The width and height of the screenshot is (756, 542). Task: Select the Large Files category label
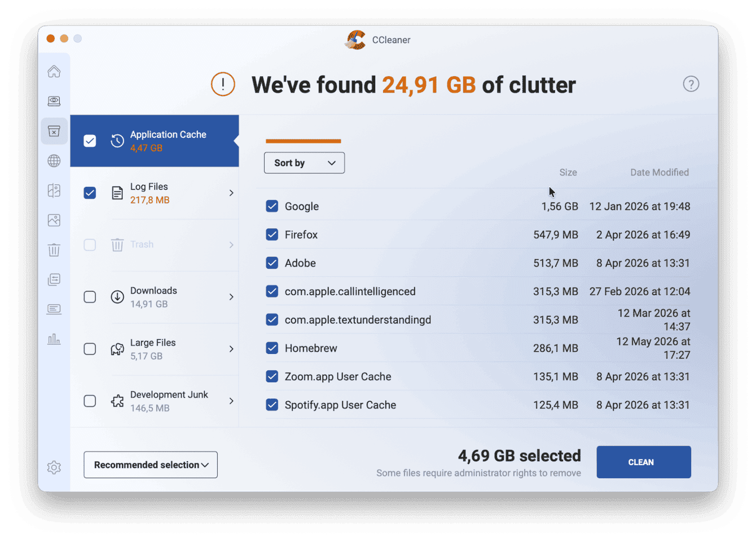coord(153,343)
